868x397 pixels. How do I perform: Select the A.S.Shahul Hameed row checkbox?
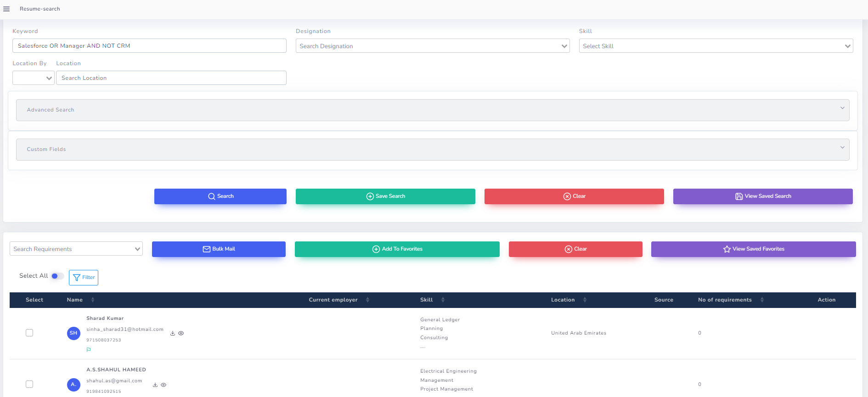pyautogui.click(x=29, y=384)
